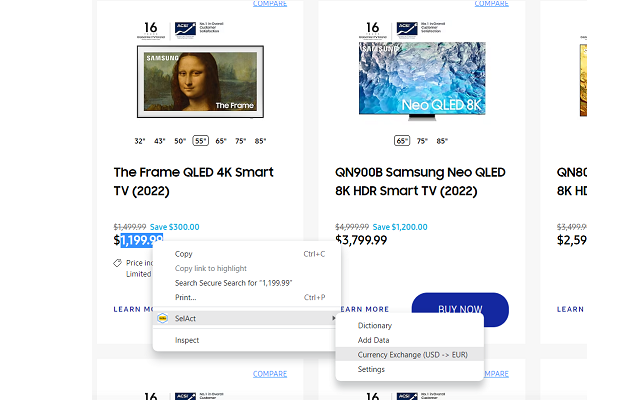Click Learn link on the third product card
The height and width of the screenshot is (400, 640).
[x=571, y=309]
